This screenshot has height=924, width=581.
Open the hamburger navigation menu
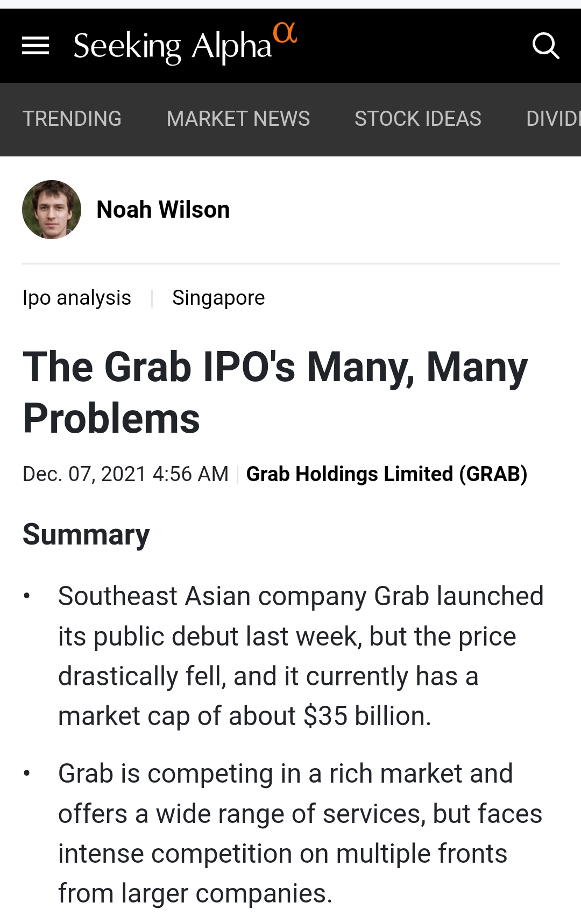click(x=36, y=46)
